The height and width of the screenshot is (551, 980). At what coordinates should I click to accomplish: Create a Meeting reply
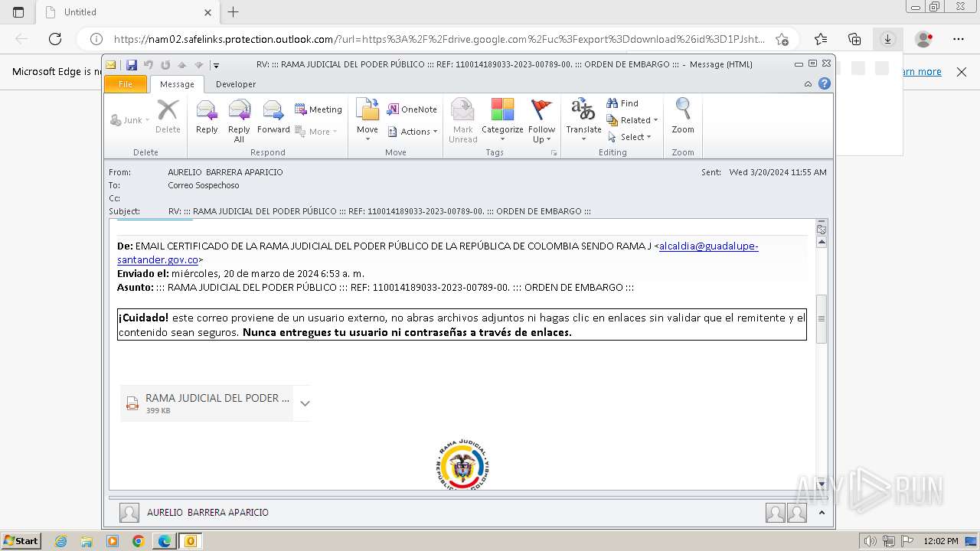(x=318, y=109)
